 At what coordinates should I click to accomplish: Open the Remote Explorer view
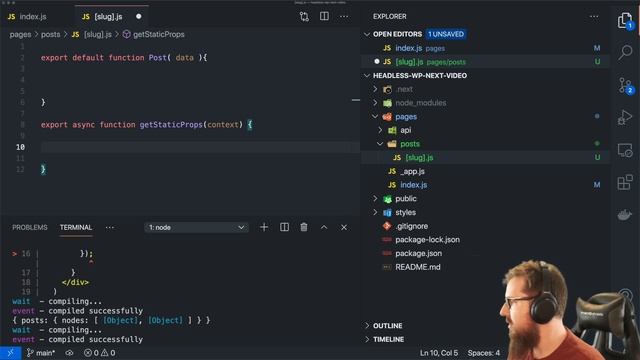(625, 150)
